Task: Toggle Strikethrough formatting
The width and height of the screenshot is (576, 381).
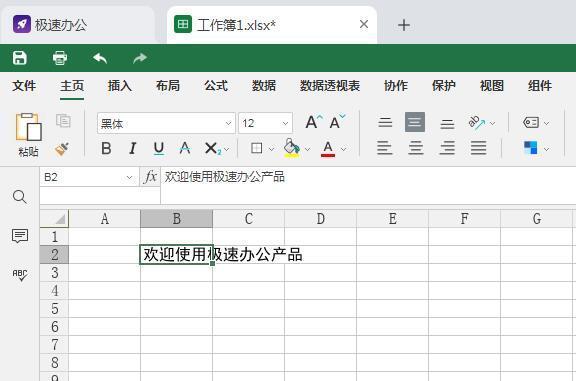Action: pyautogui.click(x=185, y=149)
